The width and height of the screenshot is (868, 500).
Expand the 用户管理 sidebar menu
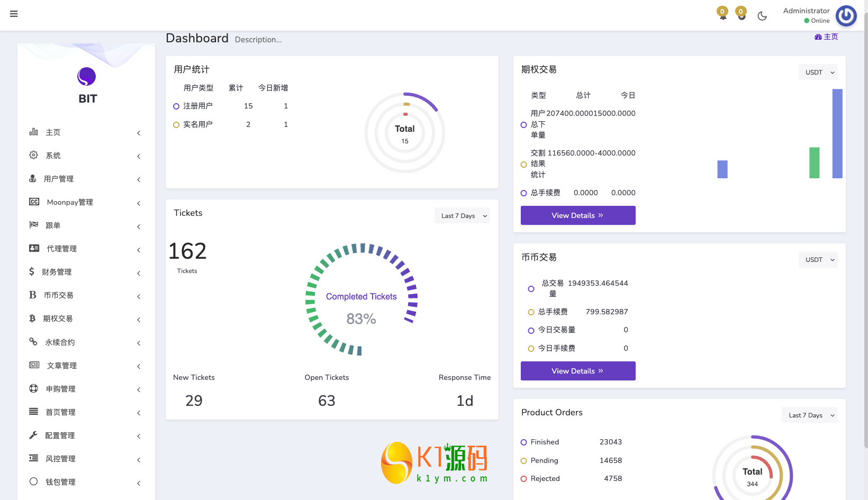[85, 179]
